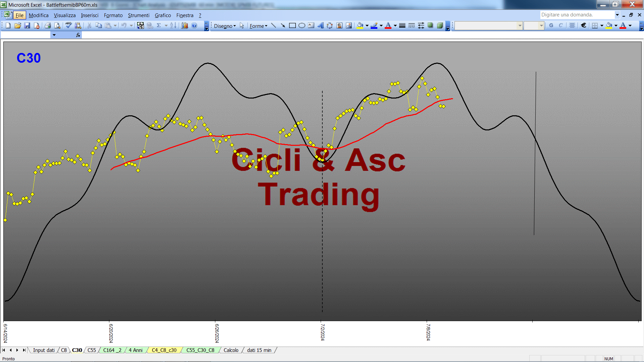This screenshot has width=644, height=362.
Task: Open a file with the Open folder icon
Action: pyautogui.click(x=18, y=25)
